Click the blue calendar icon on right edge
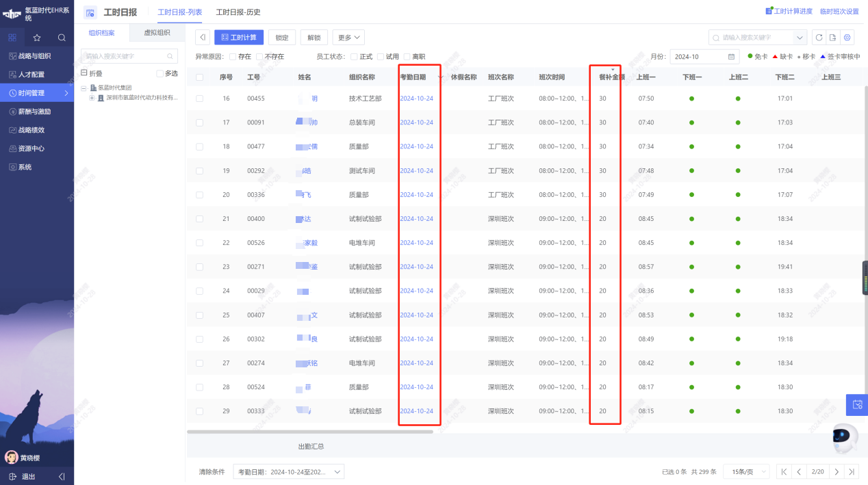The height and width of the screenshot is (485, 868). [856, 405]
